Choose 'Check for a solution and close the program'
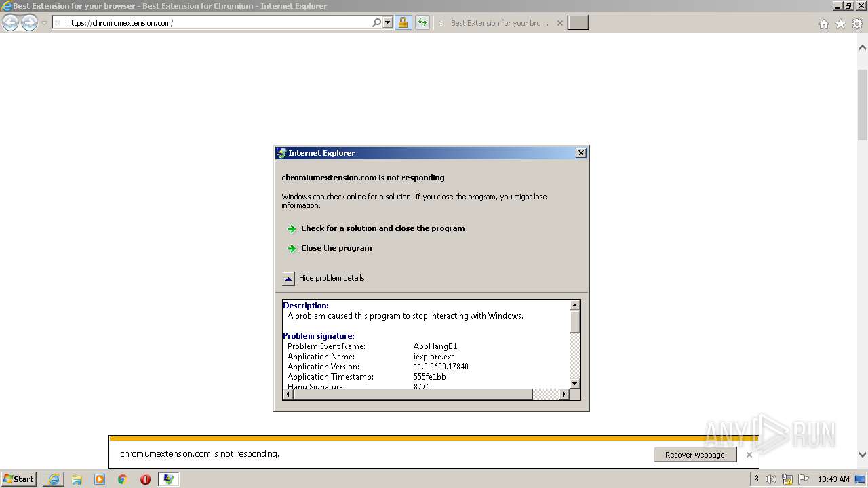Screen dimensions: 868x488 point(383,228)
